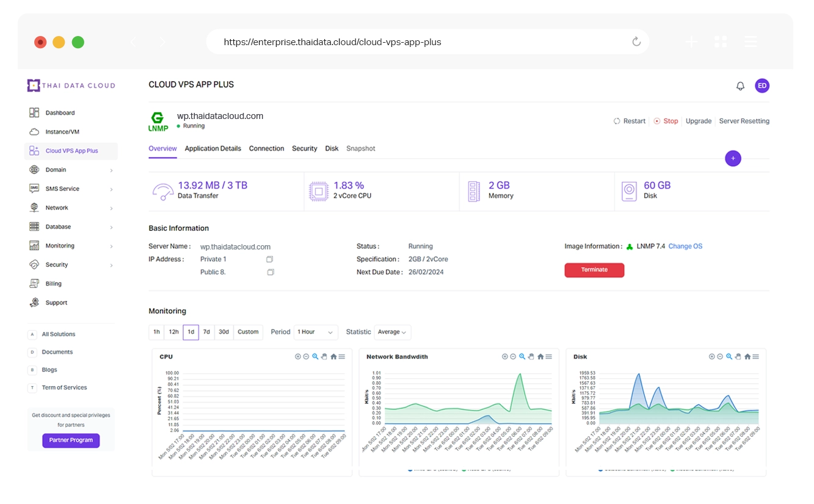Open the Term of Services link
The image size is (814, 504).
(x=64, y=387)
